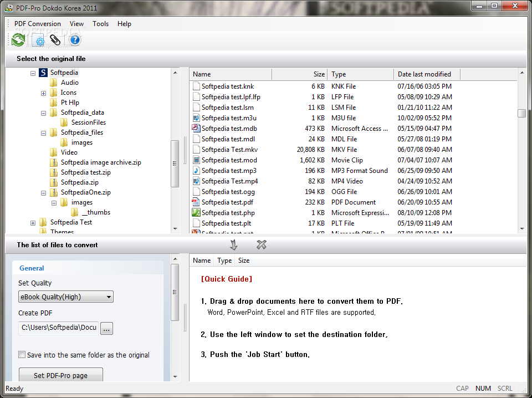Click the browse ellipsis button for Create PDF
532x398 pixels.
106,329
